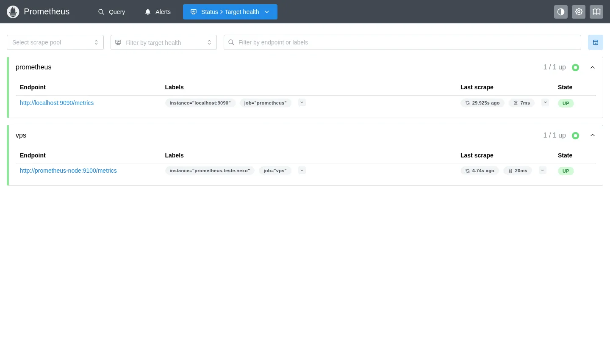Screen dimensions: 610x364
Task: Click the job="vps" label badge
Action: click(x=275, y=171)
